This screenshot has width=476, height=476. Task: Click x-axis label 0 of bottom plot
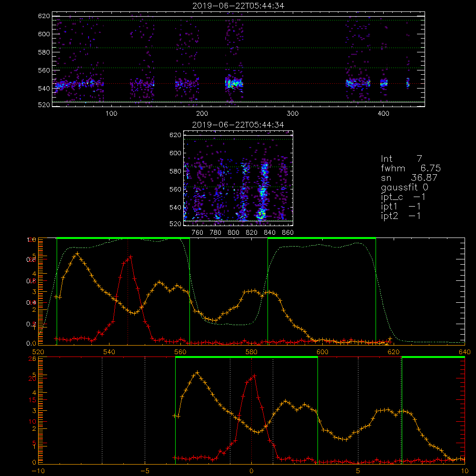(251, 471)
